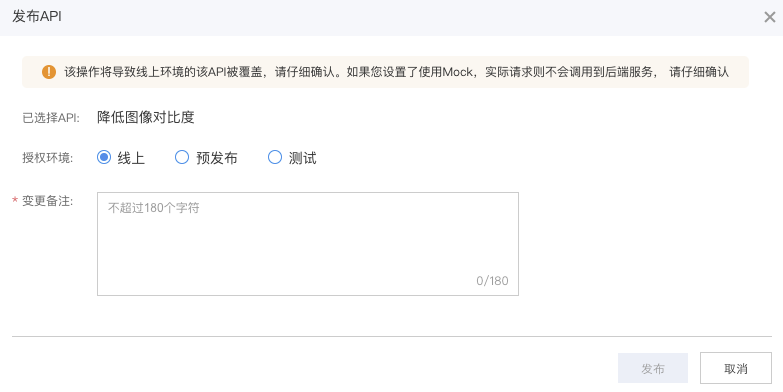Click the 不超过180个字符 placeholder text
Screen dimensions: 783x392
coord(154,208)
